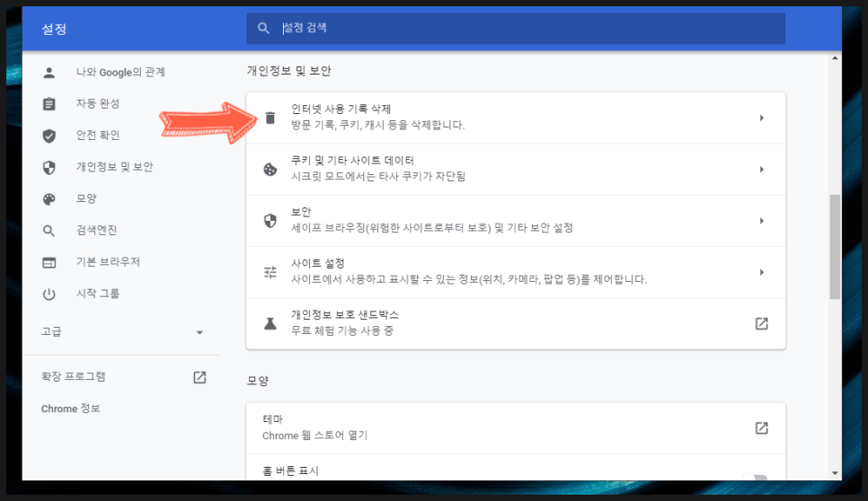Click the person icon for 나와 Google의 관계
This screenshot has height=501, width=868.
49,73
